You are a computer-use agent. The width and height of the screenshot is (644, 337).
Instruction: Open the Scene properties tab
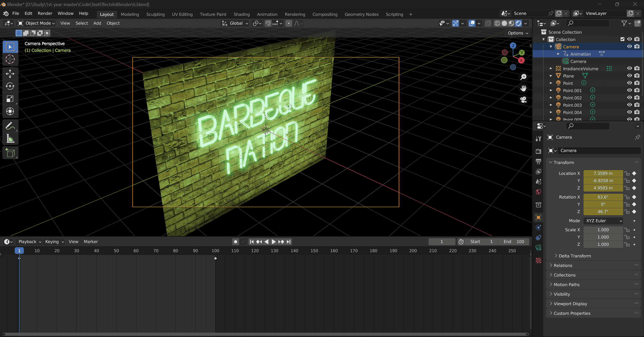[538, 181]
